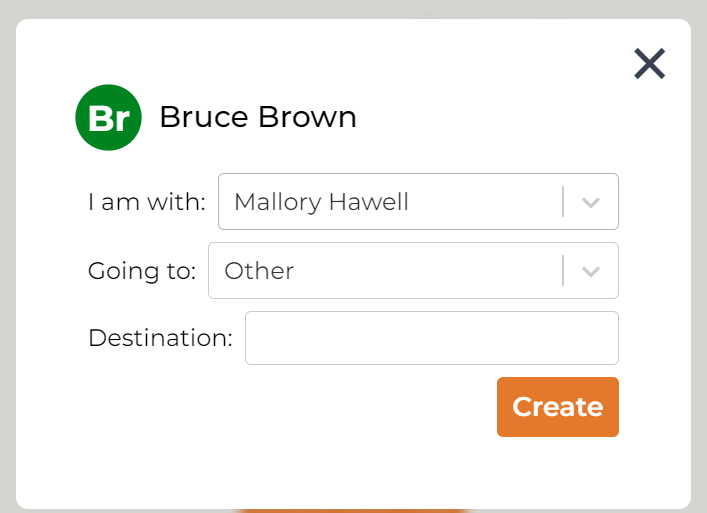The height and width of the screenshot is (513, 707).
Task: Click the green Br avatar icon
Action: pos(108,118)
